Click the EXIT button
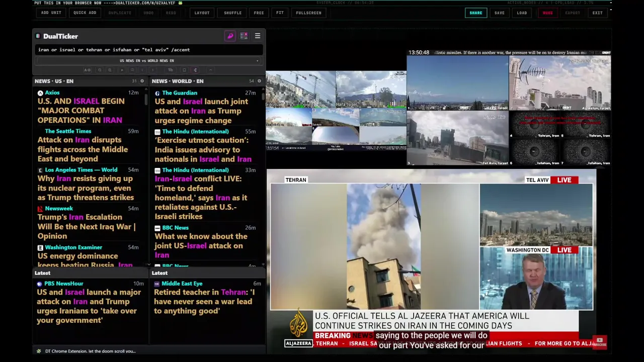The height and width of the screenshot is (362, 644). tap(597, 13)
